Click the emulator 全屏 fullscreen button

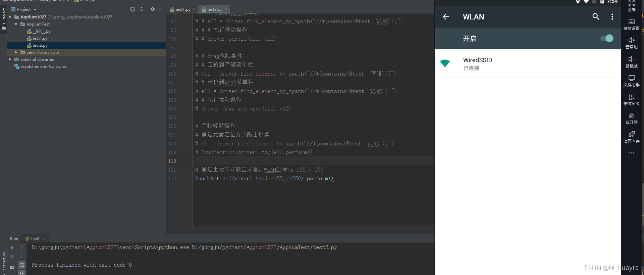click(632, 6)
